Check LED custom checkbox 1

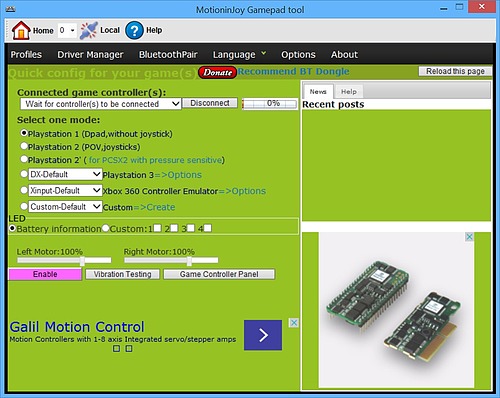(x=157, y=228)
